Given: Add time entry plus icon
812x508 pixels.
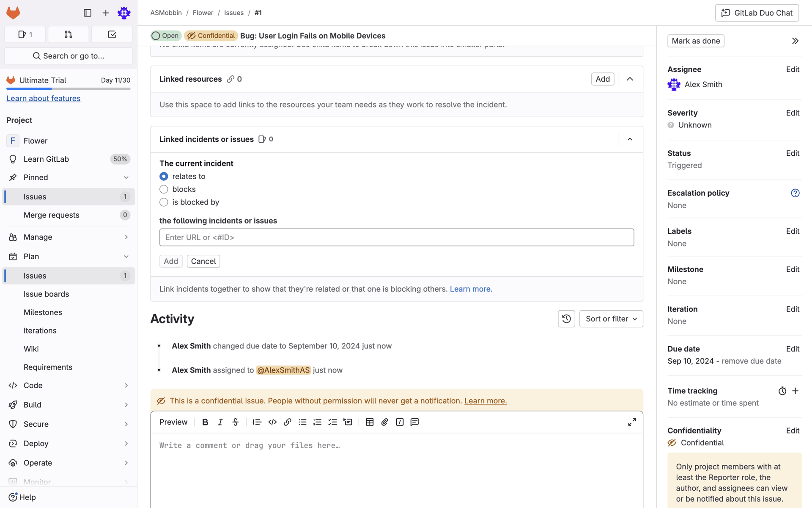Looking at the screenshot, I should [x=795, y=391].
